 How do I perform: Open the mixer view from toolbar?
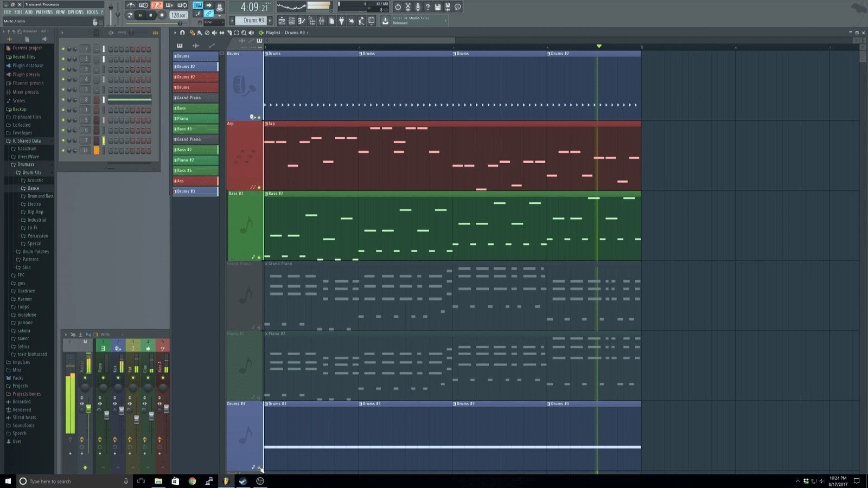point(322,21)
